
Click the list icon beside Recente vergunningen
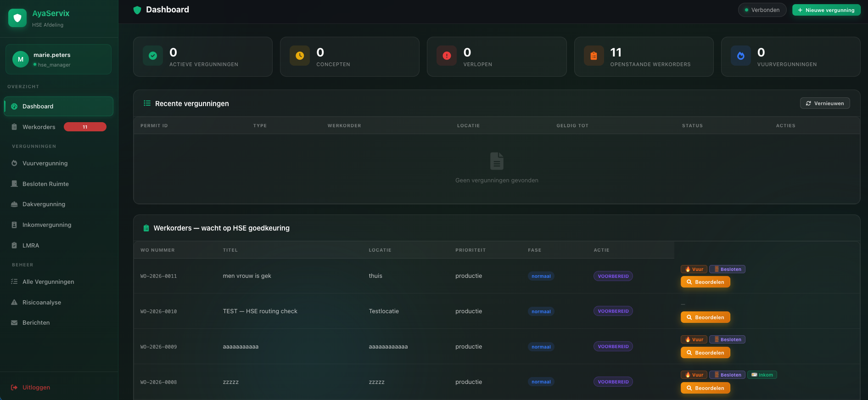[147, 103]
